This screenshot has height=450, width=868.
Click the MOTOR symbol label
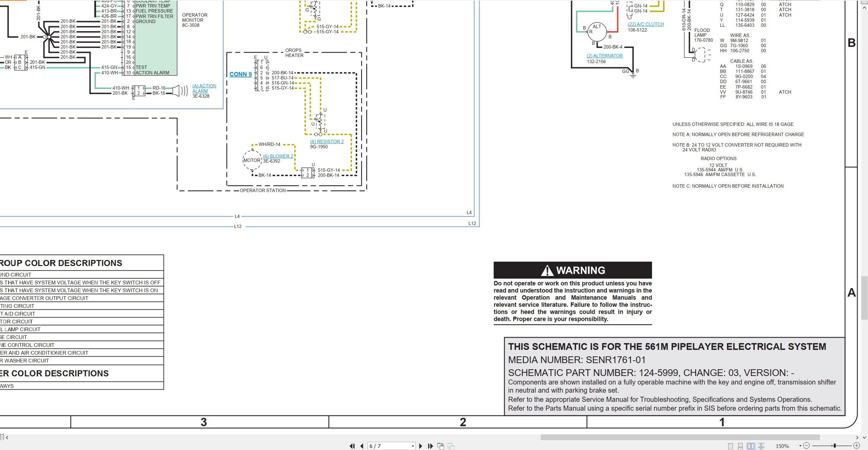tap(252, 160)
